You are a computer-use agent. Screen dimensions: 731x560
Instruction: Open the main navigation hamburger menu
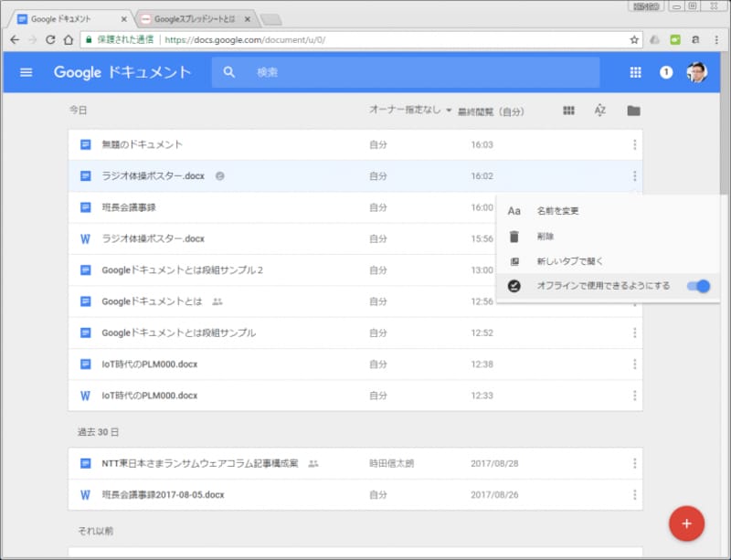coord(26,73)
